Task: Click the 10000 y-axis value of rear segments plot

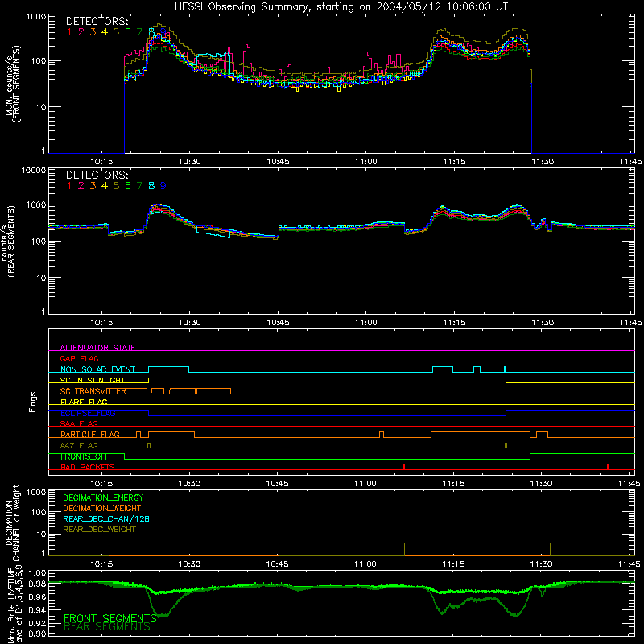Action: pyautogui.click(x=34, y=171)
